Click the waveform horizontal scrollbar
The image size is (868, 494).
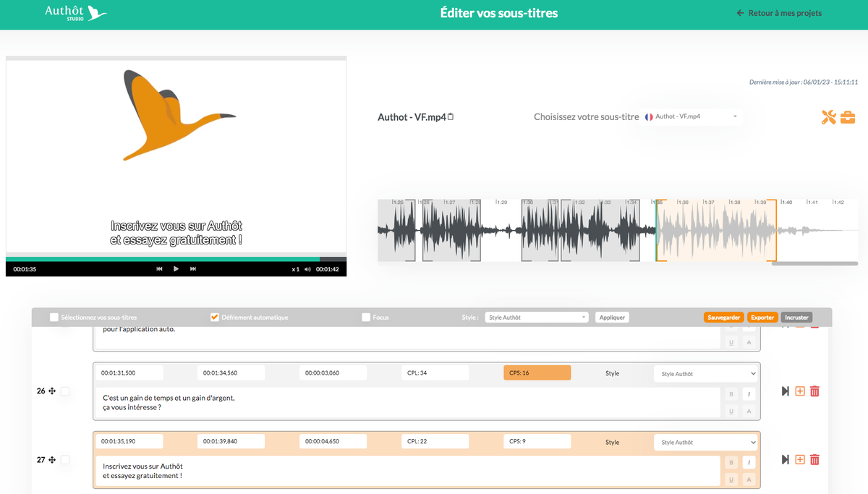[814, 263]
